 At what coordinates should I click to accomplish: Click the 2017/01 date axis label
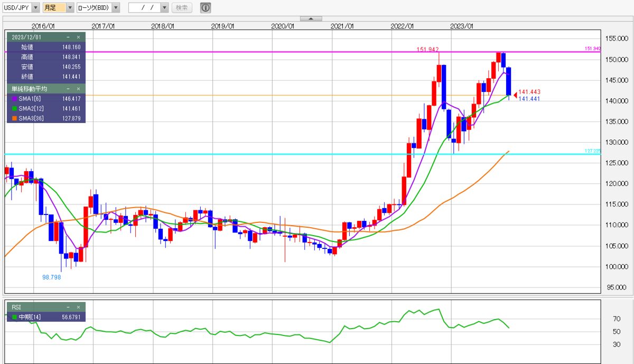(103, 25)
